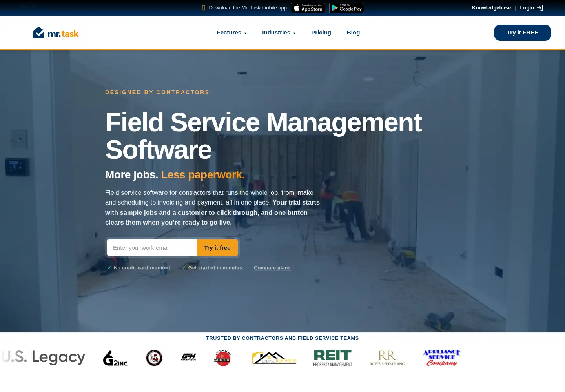Open the Blog page
Image resolution: width=565 pixels, height=392 pixels.
[x=353, y=33]
